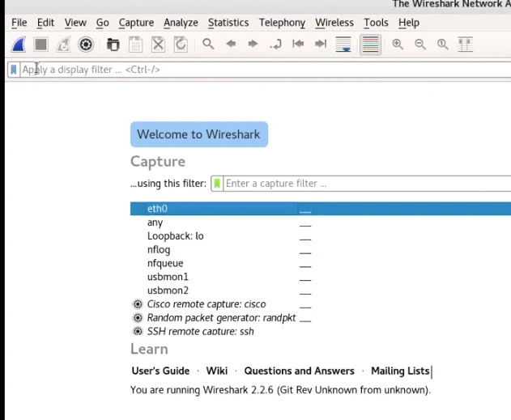Open the Wireless menu
Screen dimensions: 511x420
334,23
